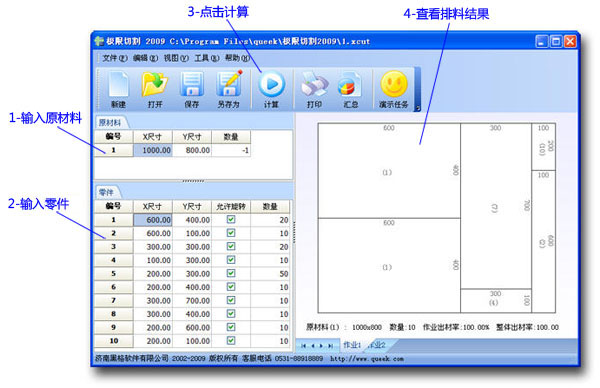Toggle rotation checkbox for part row 7

[231, 300]
